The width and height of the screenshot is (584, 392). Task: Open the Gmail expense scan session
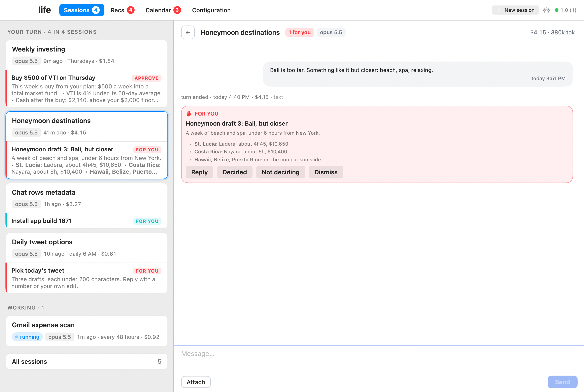click(87, 331)
